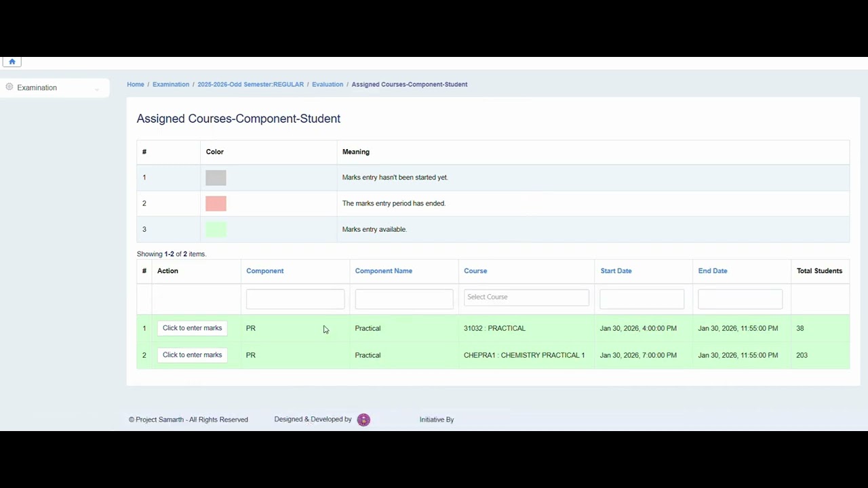
Task: Select 'Marks entry hasn't been started yet.' text
Action: click(395, 178)
